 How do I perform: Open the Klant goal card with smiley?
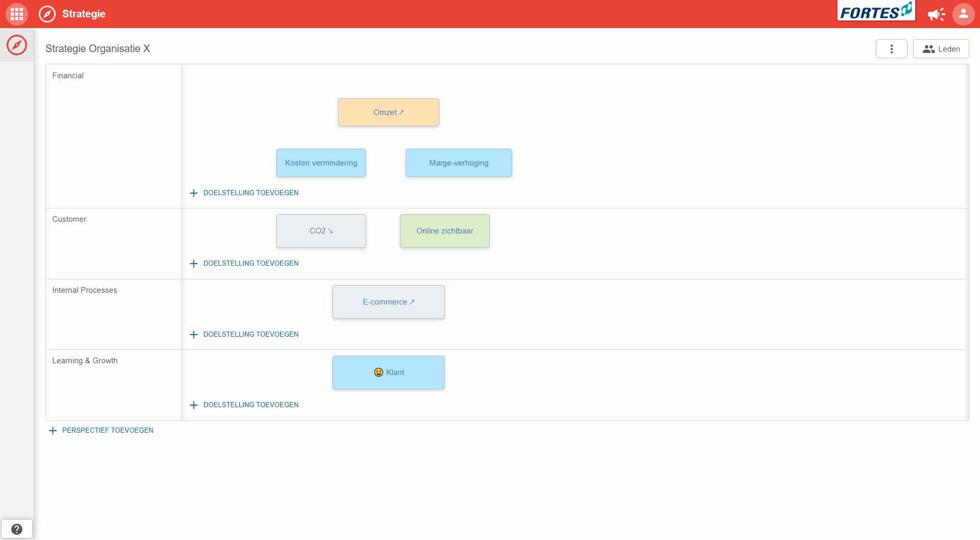coord(388,372)
